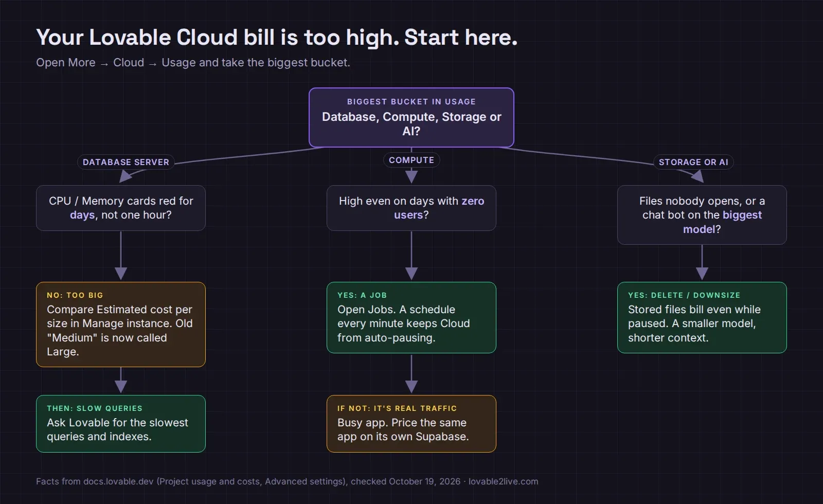Image resolution: width=823 pixels, height=504 pixels.
Task: Click the 'CPU / Memory cards red for days' box
Action: click(x=121, y=208)
